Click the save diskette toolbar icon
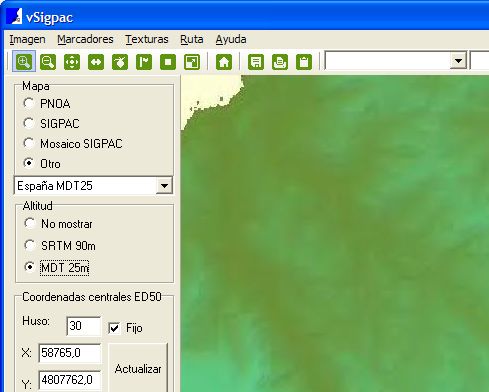The height and width of the screenshot is (392, 489). (256, 62)
